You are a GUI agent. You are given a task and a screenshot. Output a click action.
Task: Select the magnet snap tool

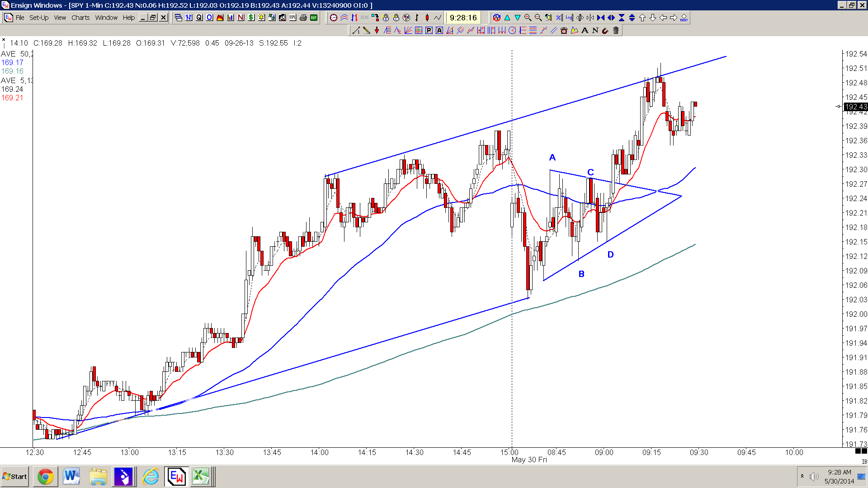point(605,30)
